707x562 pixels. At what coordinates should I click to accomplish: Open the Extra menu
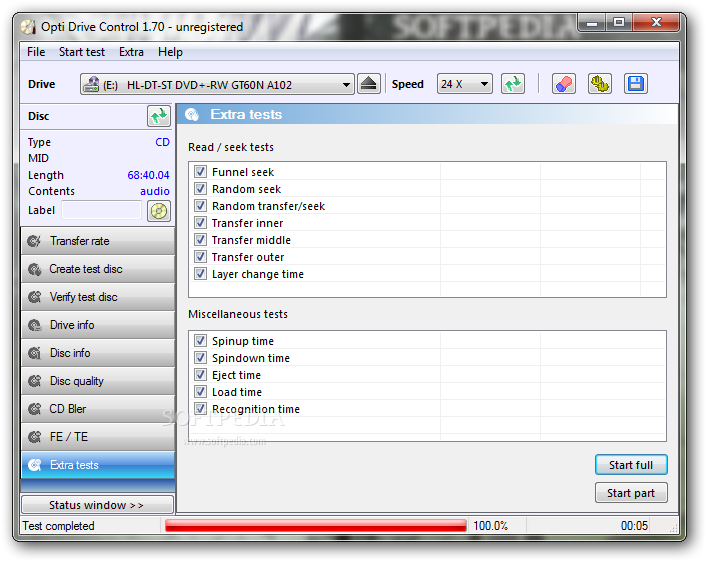point(131,52)
